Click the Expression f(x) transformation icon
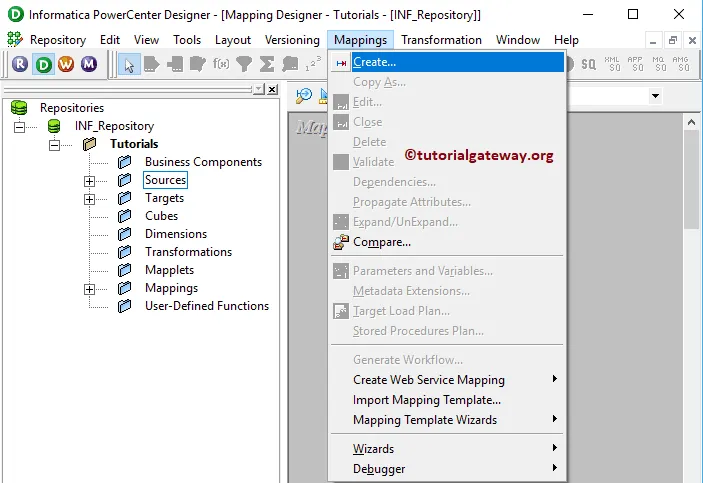 click(x=220, y=64)
